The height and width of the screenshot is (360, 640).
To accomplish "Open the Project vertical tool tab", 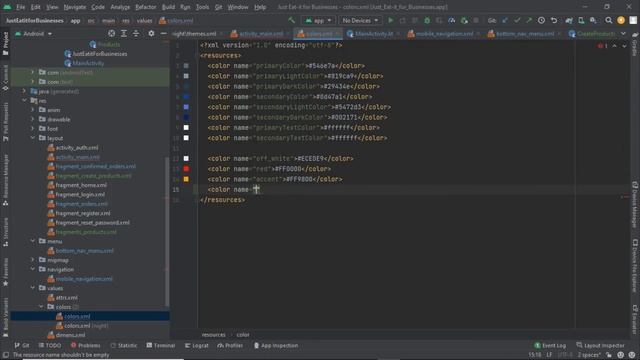I will [5, 43].
